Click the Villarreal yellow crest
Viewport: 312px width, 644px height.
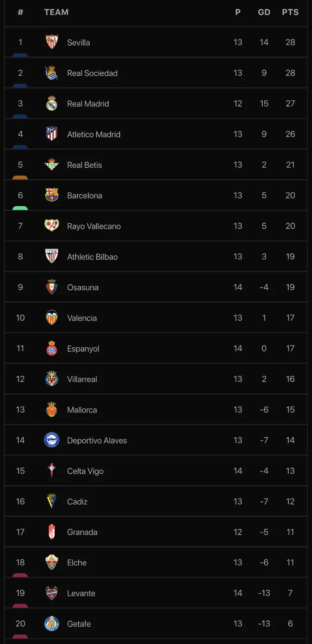click(52, 379)
